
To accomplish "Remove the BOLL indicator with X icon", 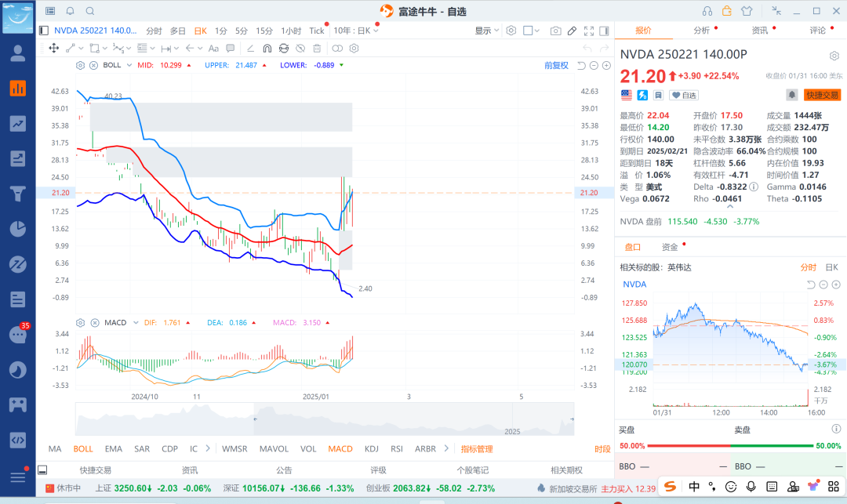I will [93, 65].
